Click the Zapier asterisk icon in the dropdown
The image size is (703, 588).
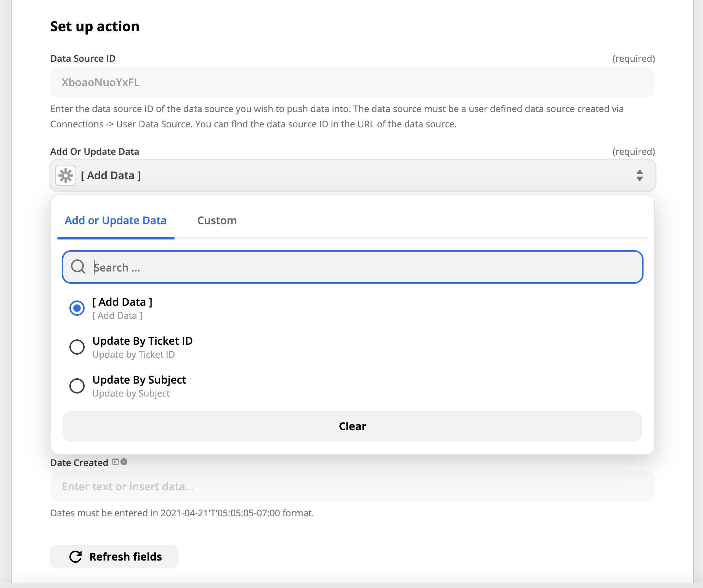(66, 176)
